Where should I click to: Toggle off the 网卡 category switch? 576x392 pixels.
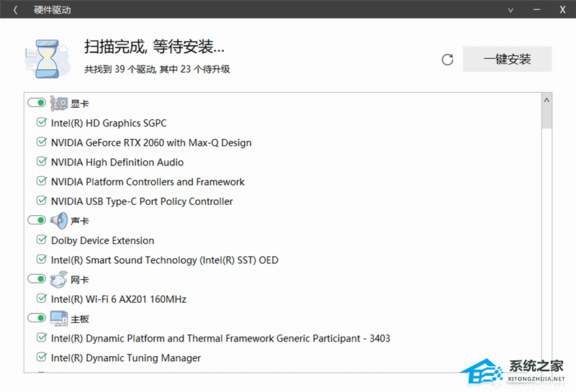pyautogui.click(x=37, y=279)
